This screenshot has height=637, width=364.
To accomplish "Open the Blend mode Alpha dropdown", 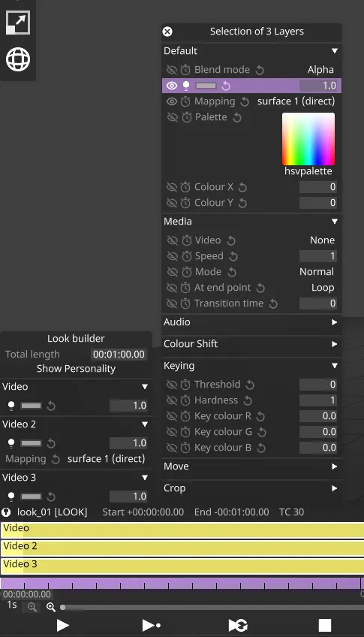I will (320, 70).
